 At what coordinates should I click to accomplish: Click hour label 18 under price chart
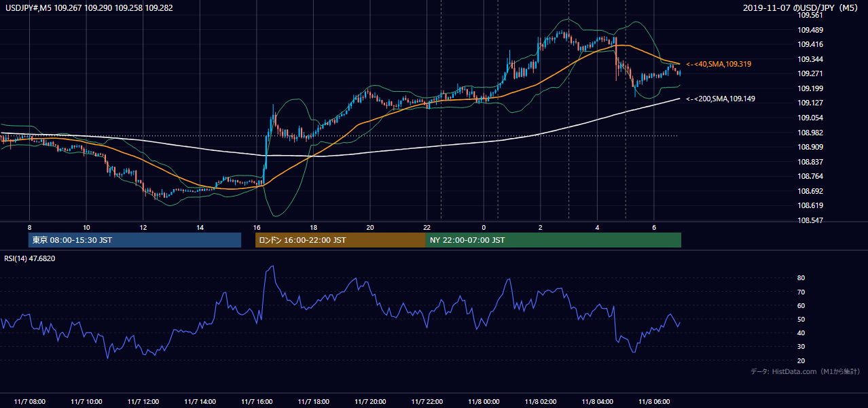(313, 227)
